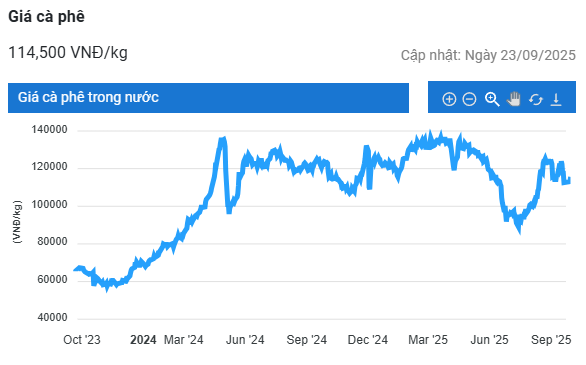Zoom out with the minus icon
Viewport: 586px width, 365px height.
[469, 99]
